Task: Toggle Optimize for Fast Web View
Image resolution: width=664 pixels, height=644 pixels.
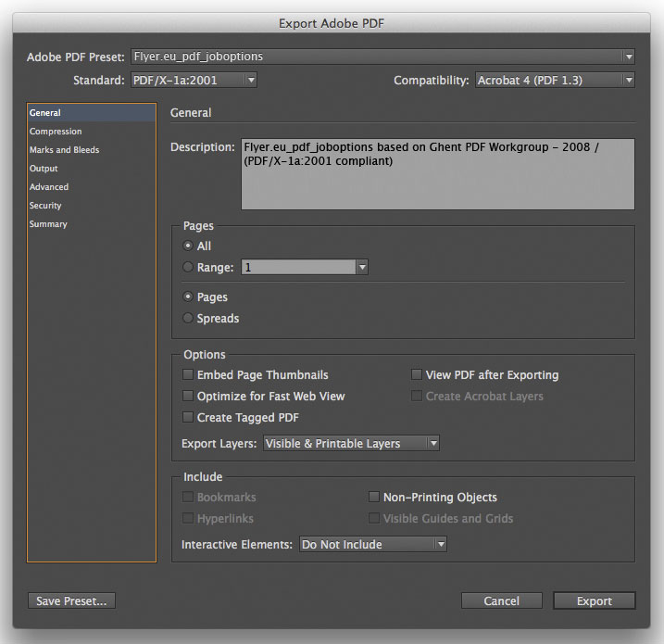Action: [x=188, y=396]
